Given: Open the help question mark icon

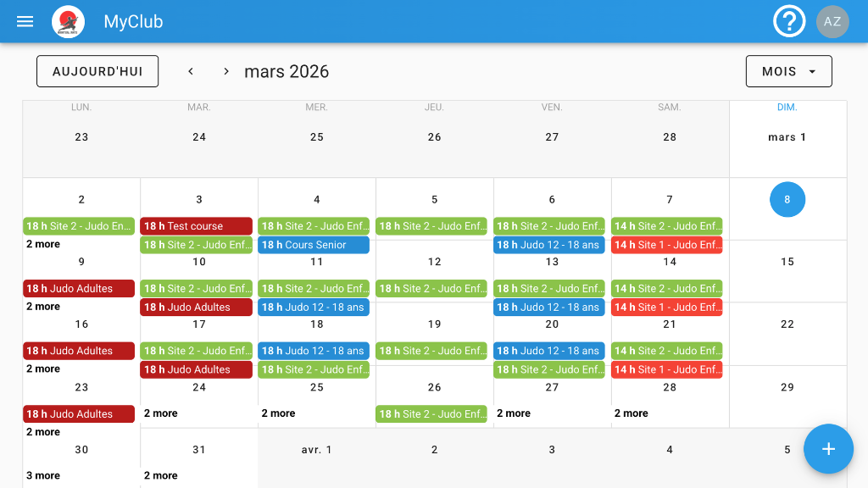Looking at the screenshot, I should pyautogui.click(x=789, y=21).
